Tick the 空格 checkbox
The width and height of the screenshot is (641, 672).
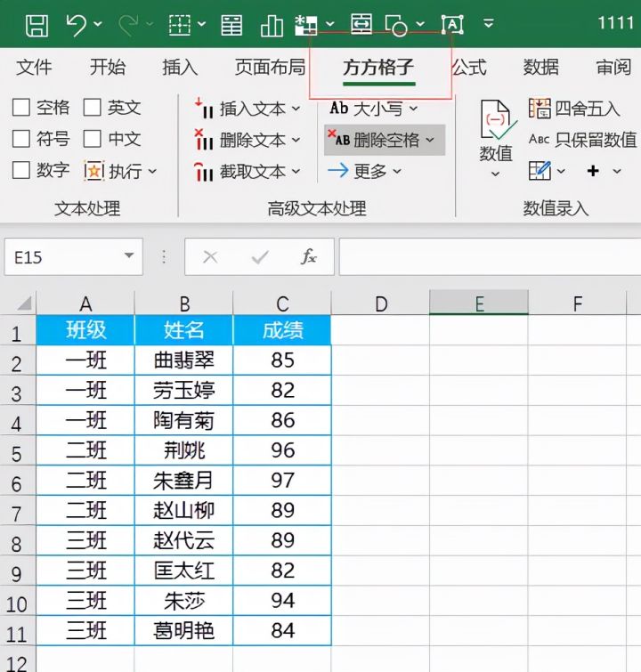click(21, 108)
